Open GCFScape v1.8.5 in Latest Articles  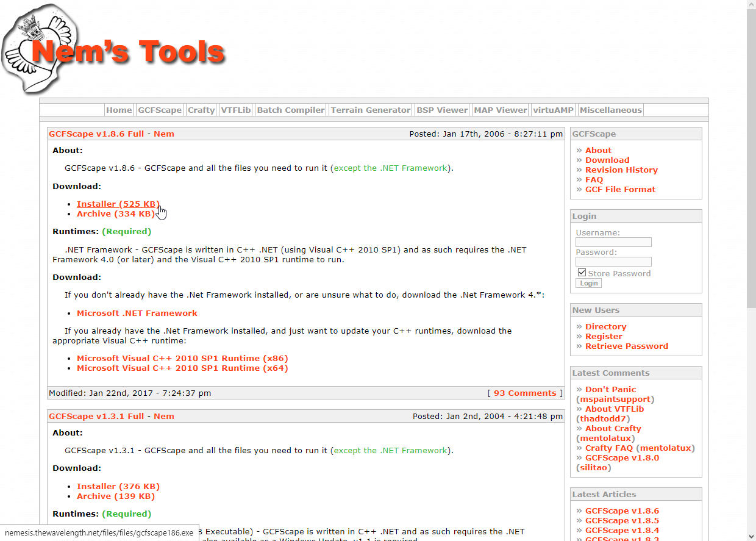622,520
